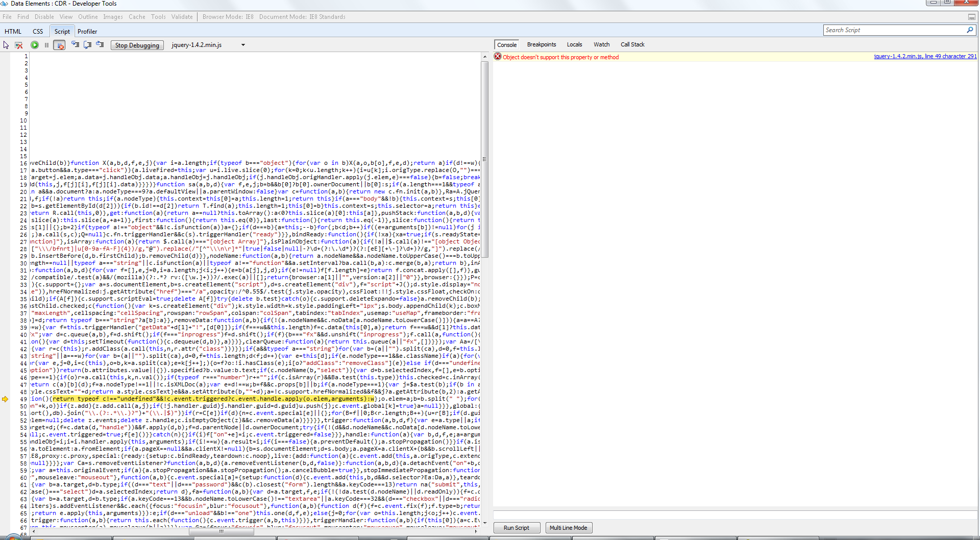The height and width of the screenshot is (540, 980).
Task: Click the horizontal code scrollbar thumb
Action: coord(222,531)
